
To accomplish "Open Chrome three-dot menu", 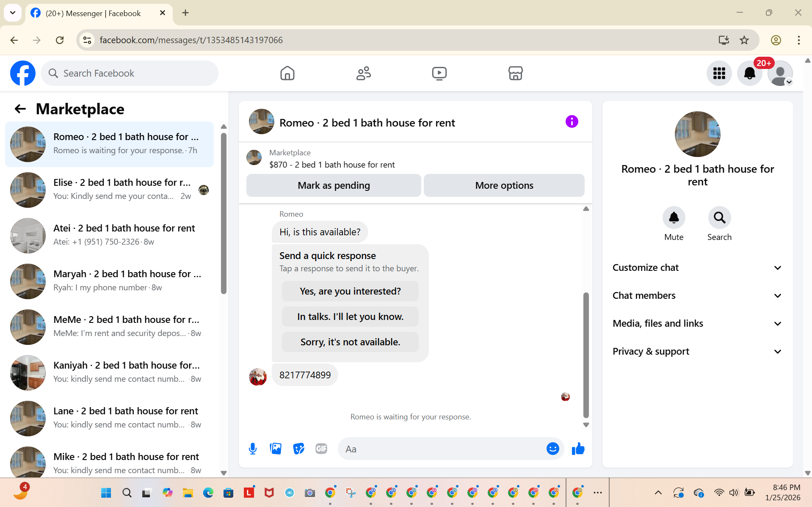I will (798, 40).
